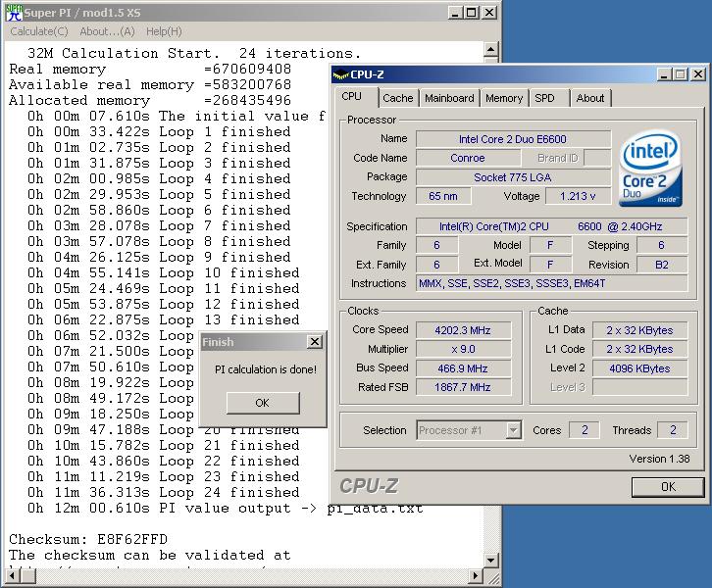Click the Instructions field listing MMX, SSE

click(x=552, y=283)
